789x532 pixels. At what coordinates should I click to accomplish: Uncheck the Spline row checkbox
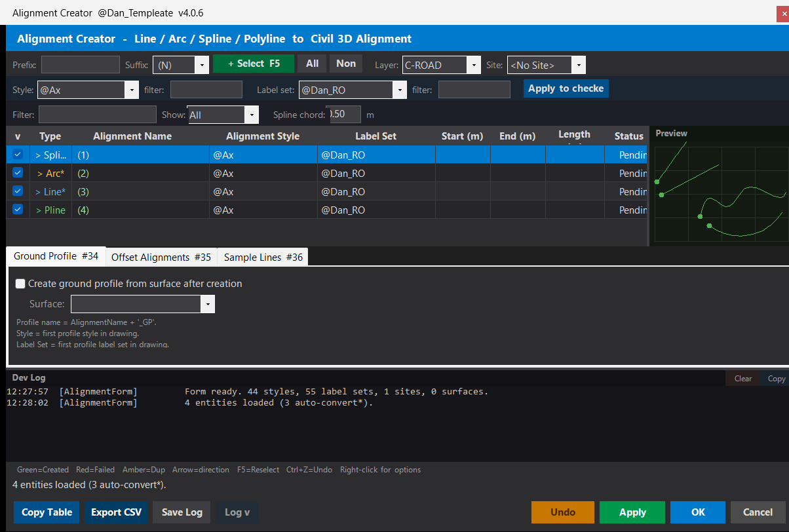(x=18, y=155)
